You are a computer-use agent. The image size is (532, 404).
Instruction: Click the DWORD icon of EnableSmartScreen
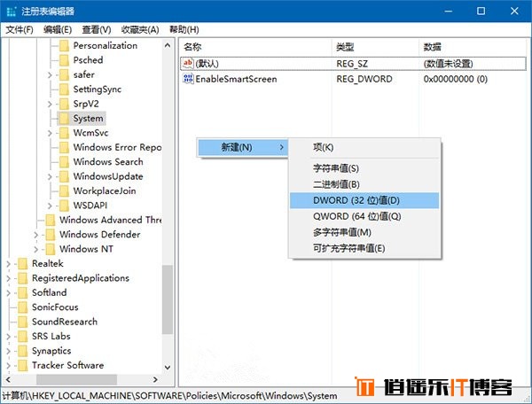tap(188, 79)
